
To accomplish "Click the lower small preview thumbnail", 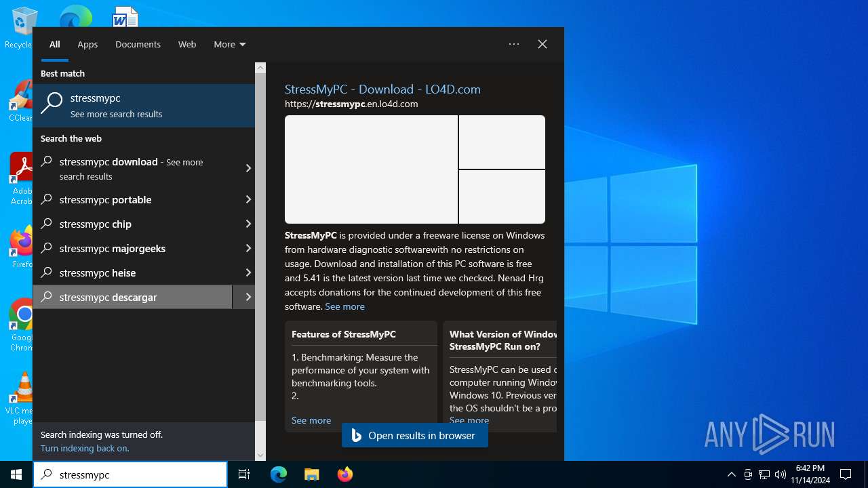I will pyautogui.click(x=502, y=197).
